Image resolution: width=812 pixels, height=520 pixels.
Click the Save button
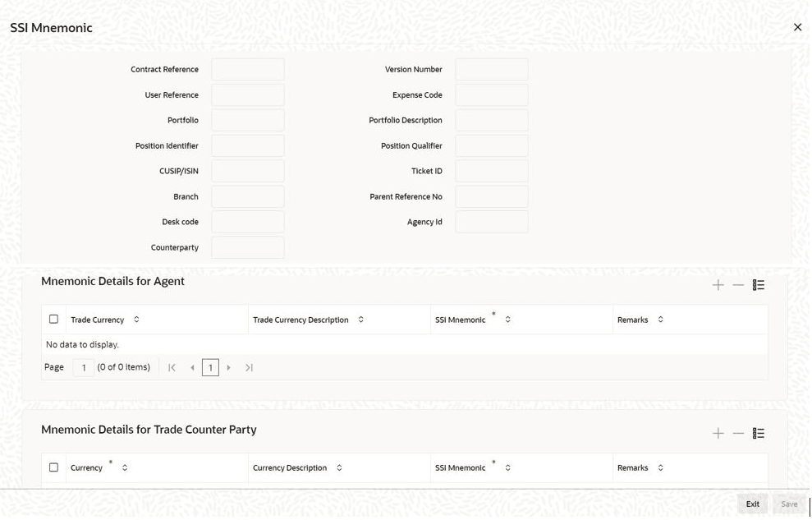789,504
